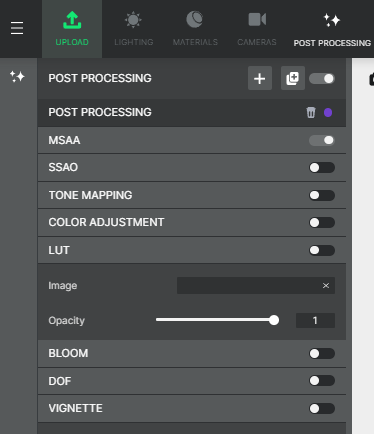Select the Post Processing tab
Viewport: 374px width, 434px height.
tap(332, 29)
